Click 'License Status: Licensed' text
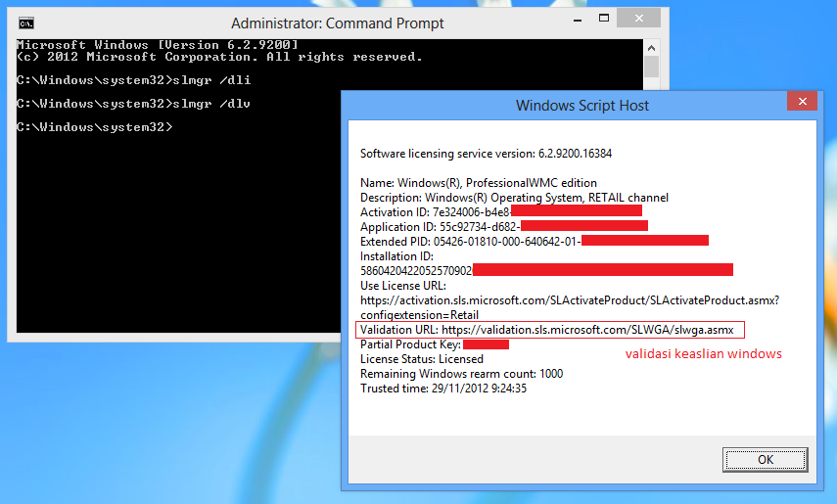This screenshot has width=837, height=504. [x=422, y=359]
